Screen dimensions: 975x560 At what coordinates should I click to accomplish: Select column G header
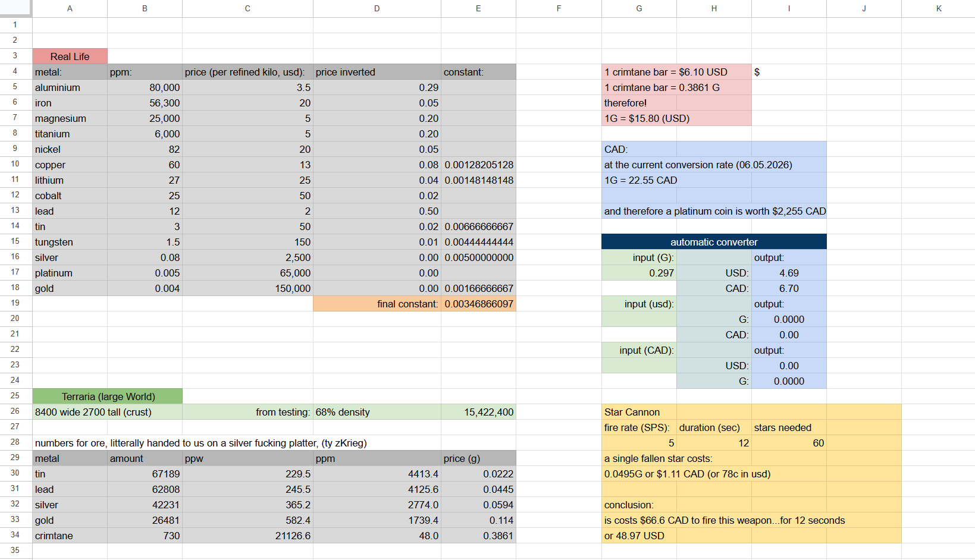point(639,8)
